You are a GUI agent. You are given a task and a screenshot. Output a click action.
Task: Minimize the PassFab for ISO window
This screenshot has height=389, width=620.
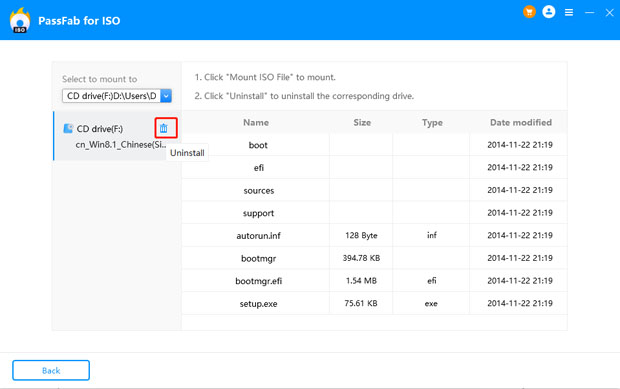[590, 13]
